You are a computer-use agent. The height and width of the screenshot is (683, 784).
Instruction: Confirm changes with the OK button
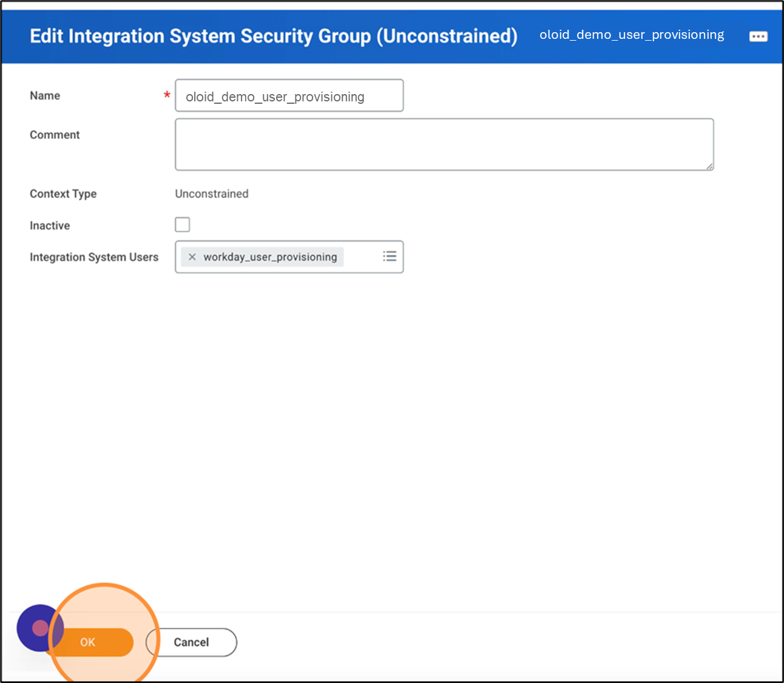[x=88, y=642]
